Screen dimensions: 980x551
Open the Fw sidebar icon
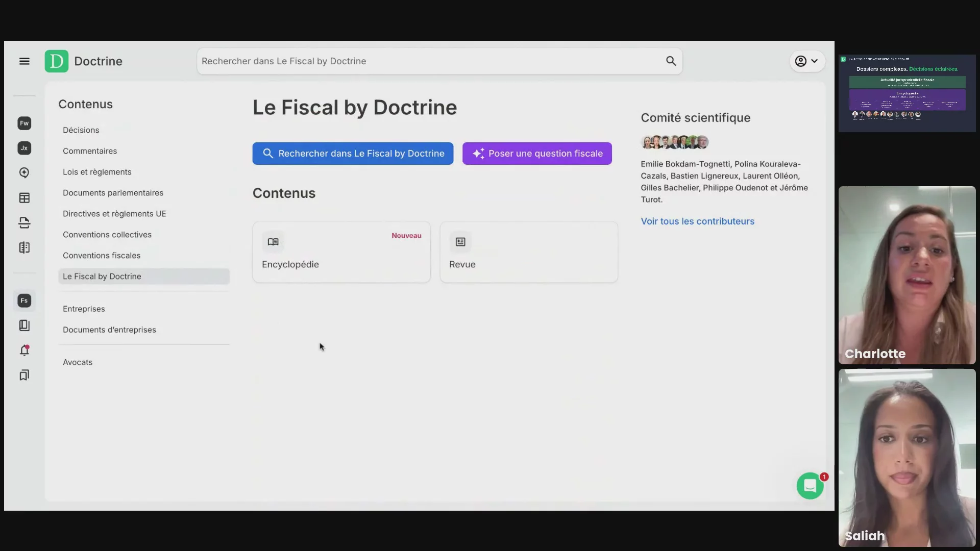(24, 123)
